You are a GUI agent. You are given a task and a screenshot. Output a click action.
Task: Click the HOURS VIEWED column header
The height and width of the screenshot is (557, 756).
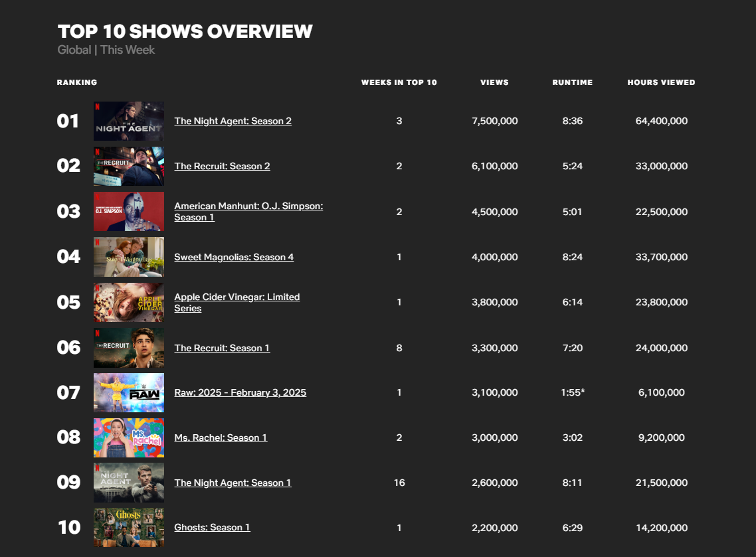pyautogui.click(x=662, y=82)
